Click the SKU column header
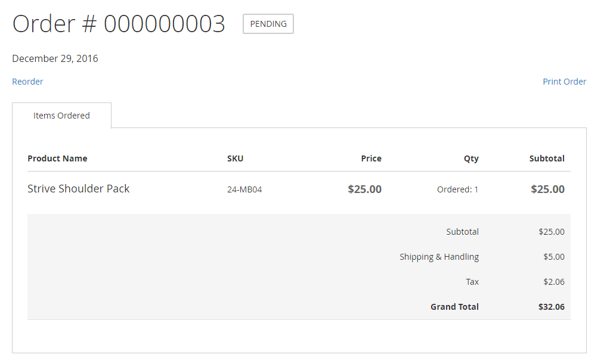The height and width of the screenshot is (364, 607). click(x=235, y=158)
